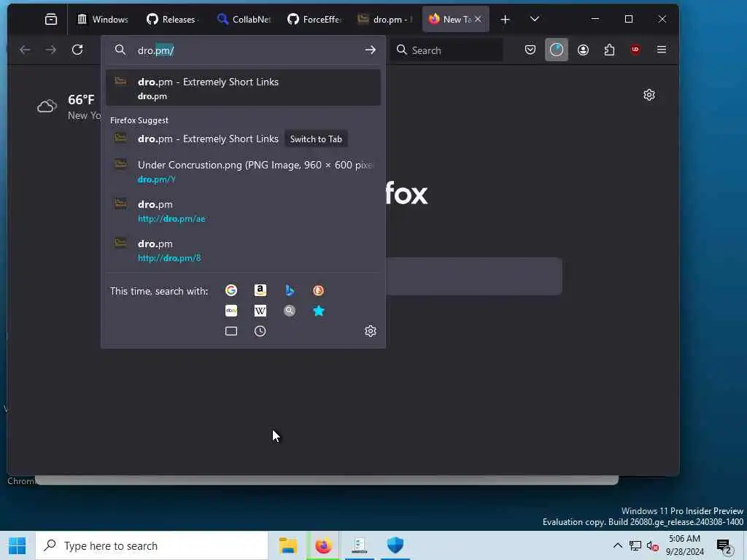Switch to the Releases GitHub tab
Viewport: 747px width, 560px height.
172,20
